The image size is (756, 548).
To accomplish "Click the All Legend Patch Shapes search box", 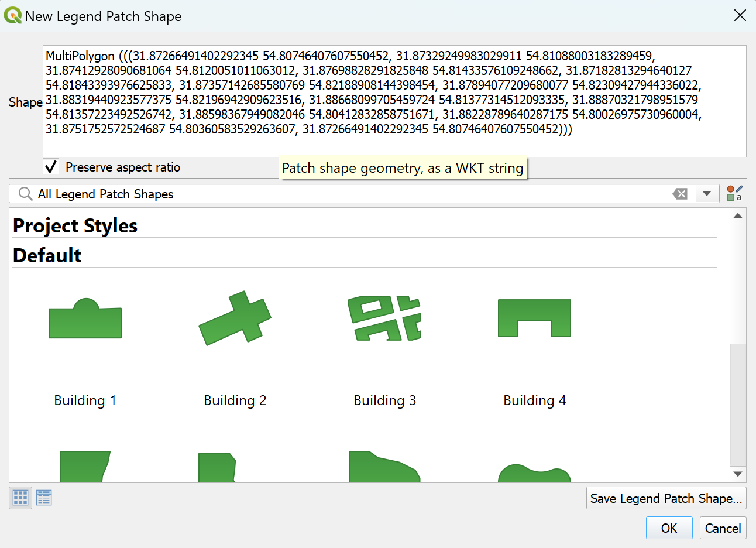I will coord(364,194).
